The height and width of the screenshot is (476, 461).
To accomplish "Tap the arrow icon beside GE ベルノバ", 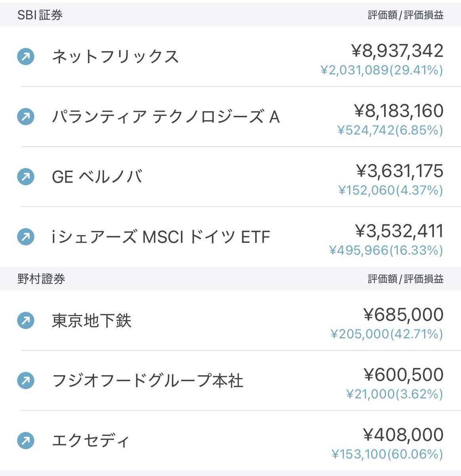I will (26, 177).
